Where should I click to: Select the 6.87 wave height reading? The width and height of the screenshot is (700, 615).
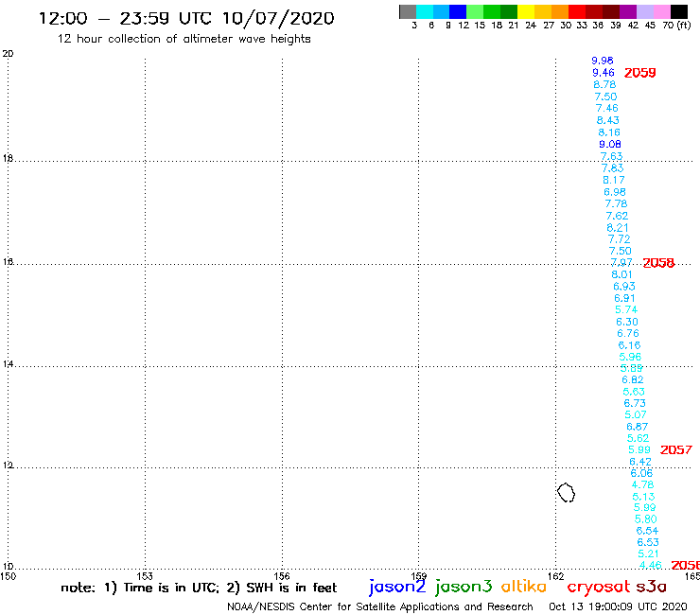tap(637, 427)
